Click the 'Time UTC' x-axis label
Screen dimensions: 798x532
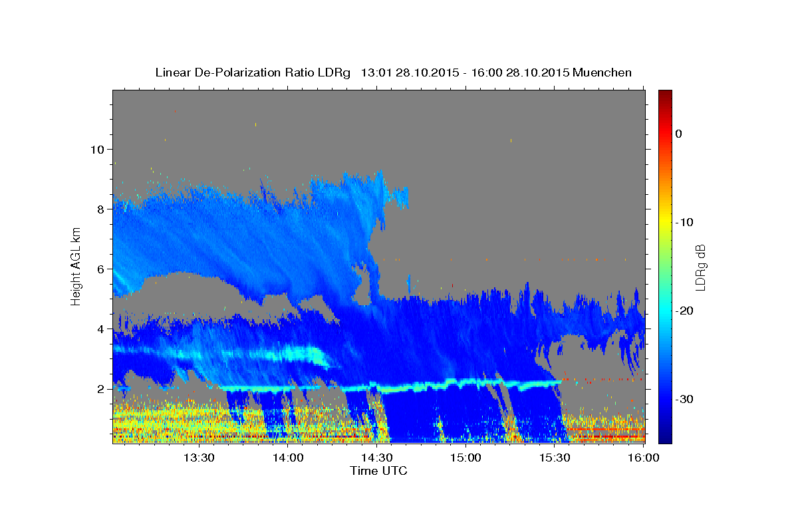tap(378, 471)
